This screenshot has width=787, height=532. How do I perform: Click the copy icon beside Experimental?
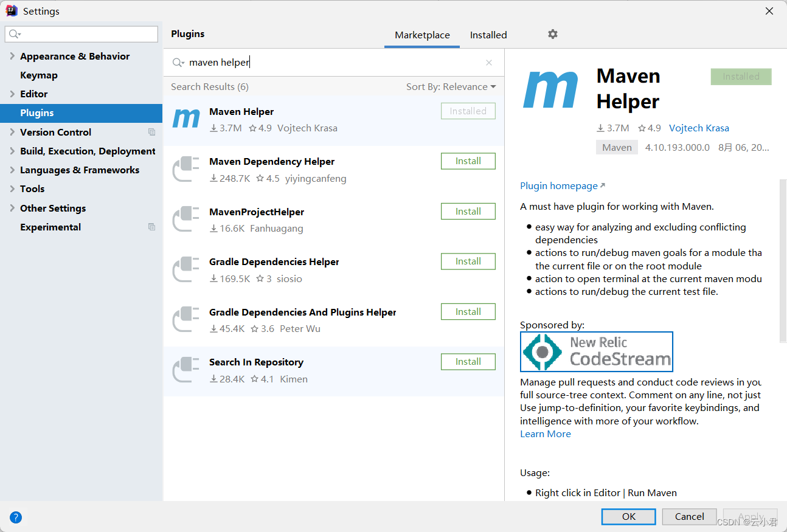click(152, 227)
